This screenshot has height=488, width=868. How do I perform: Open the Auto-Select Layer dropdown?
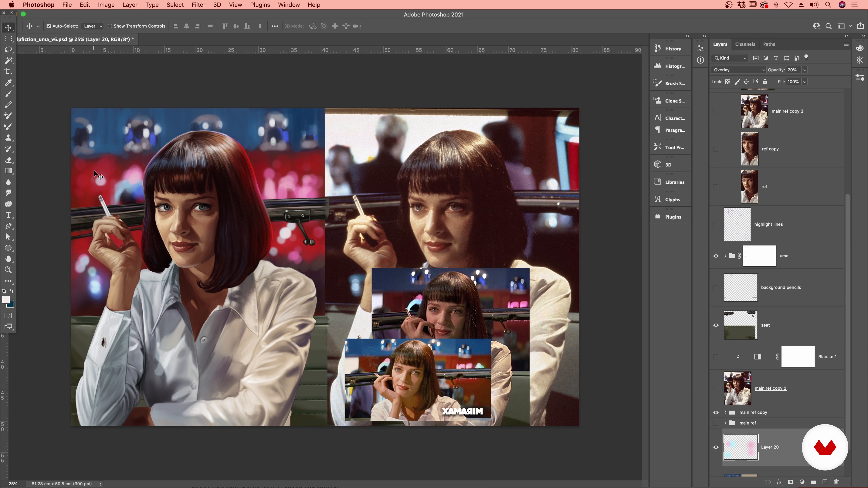coord(92,26)
